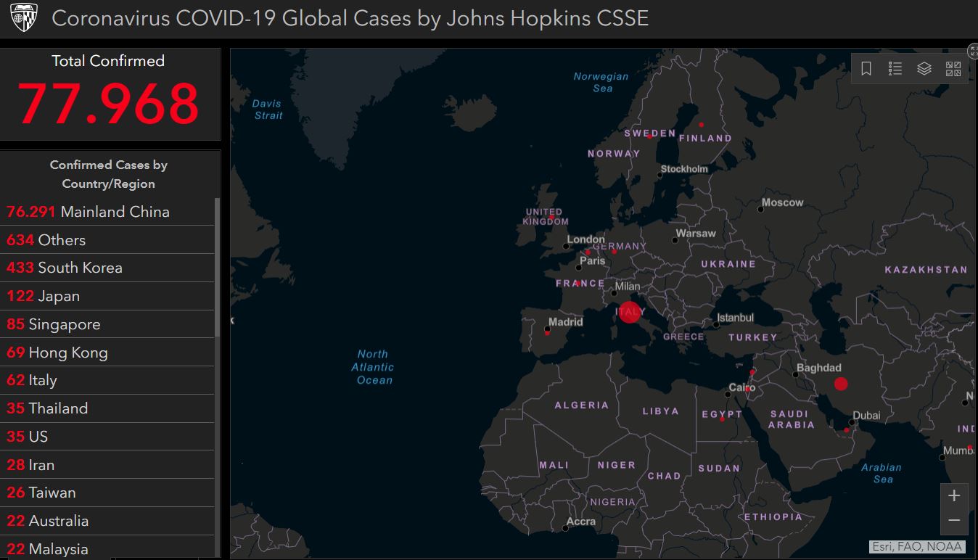This screenshot has height=560, width=978.
Task: Click the Dubai city label on map
Action: (866, 416)
